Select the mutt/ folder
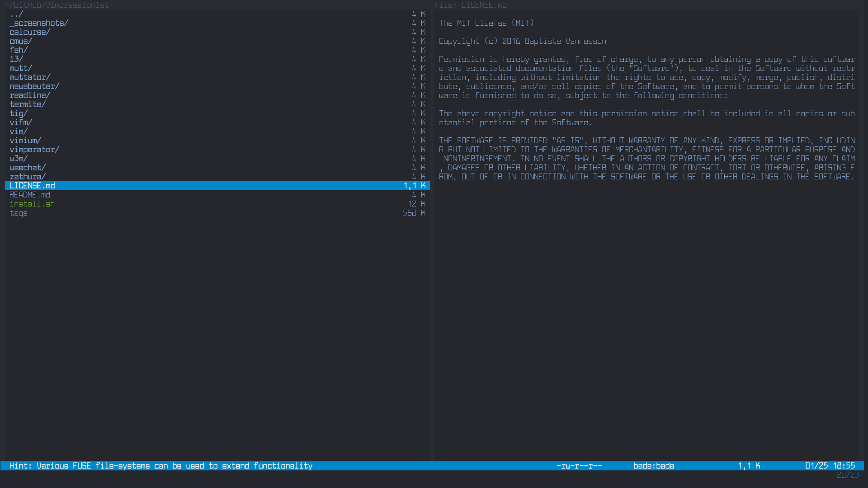 (x=21, y=68)
